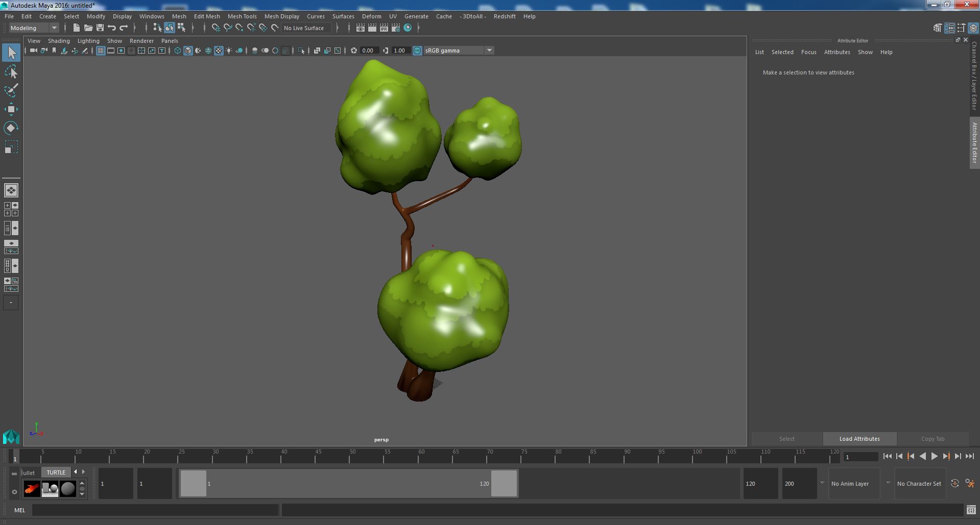
Task: Step forward one frame
Action: [958, 457]
